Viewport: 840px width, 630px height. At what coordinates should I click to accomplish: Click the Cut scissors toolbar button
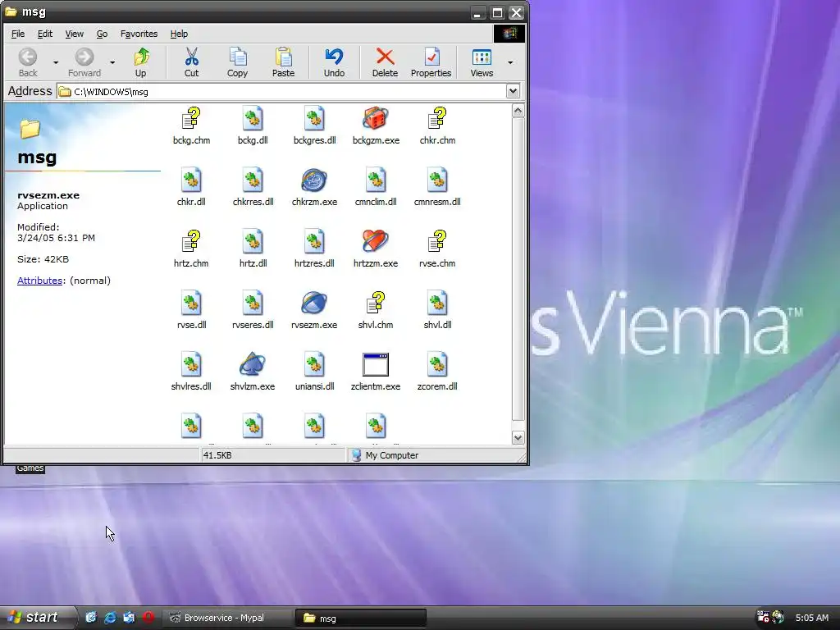[191, 62]
